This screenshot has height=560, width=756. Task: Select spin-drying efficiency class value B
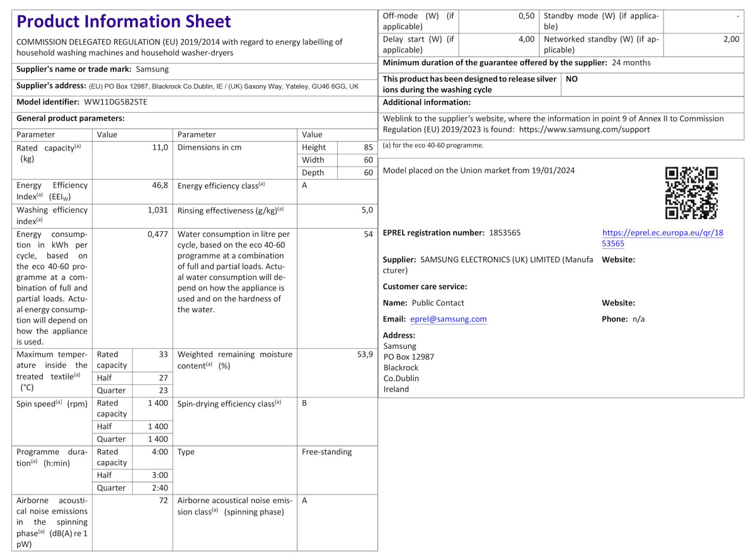304,403
